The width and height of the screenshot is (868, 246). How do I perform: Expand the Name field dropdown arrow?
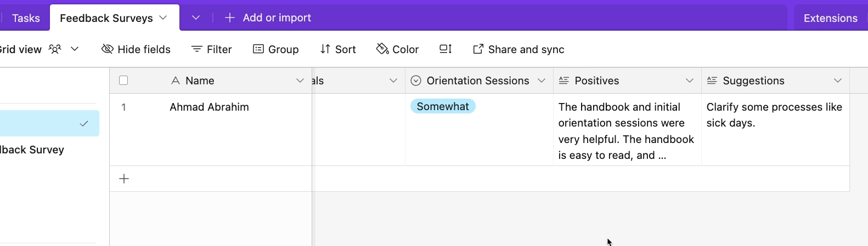pos(300,81)
